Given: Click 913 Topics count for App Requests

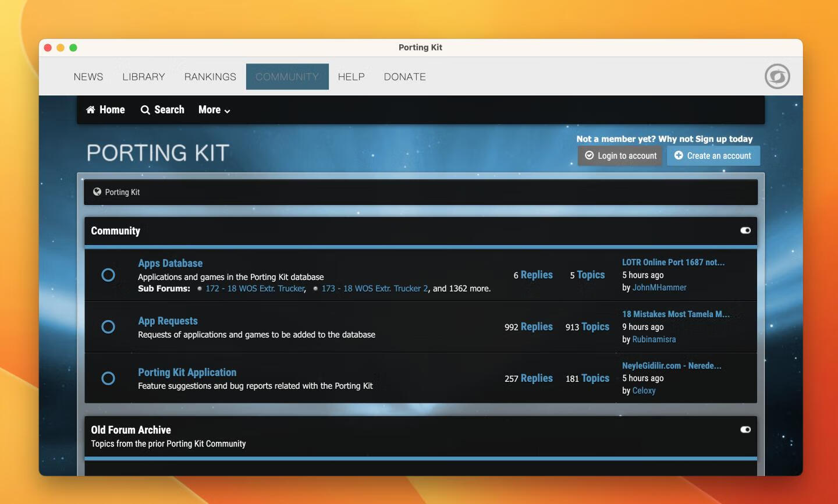Looking at the screenshot, I should (587, 326).
